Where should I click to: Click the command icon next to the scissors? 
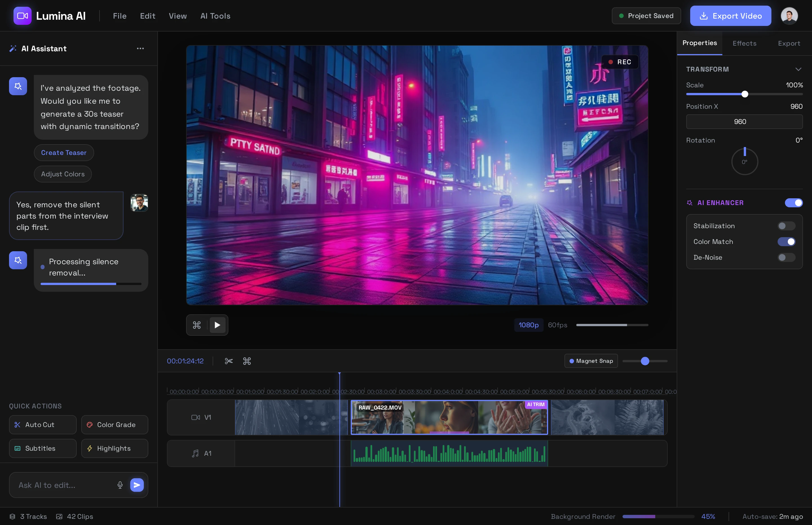pos(247,361)
